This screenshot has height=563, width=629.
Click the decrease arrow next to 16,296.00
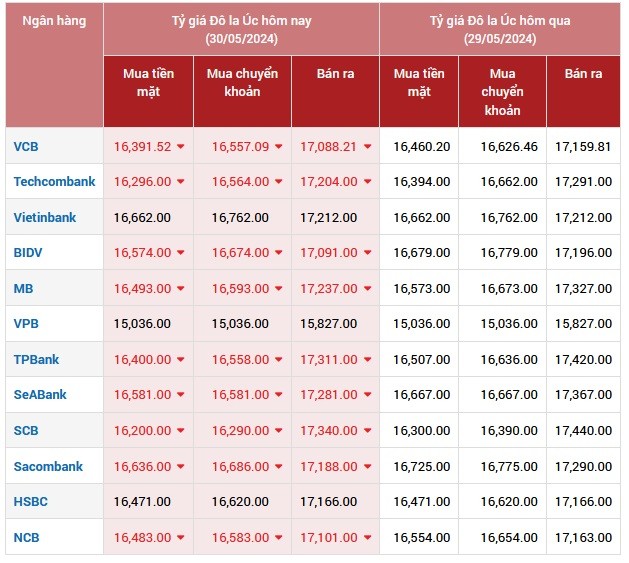181,182
